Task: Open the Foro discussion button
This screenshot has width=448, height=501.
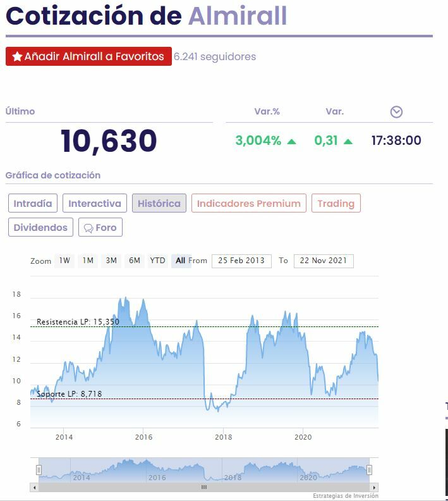Action: pyautogui.click(x=100, y=227)
